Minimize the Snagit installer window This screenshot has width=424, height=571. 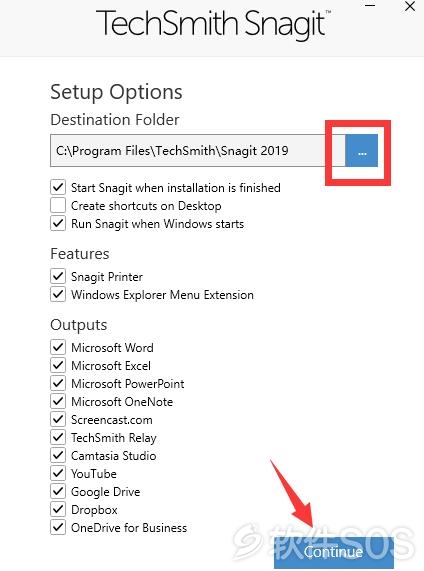point(370,6)
